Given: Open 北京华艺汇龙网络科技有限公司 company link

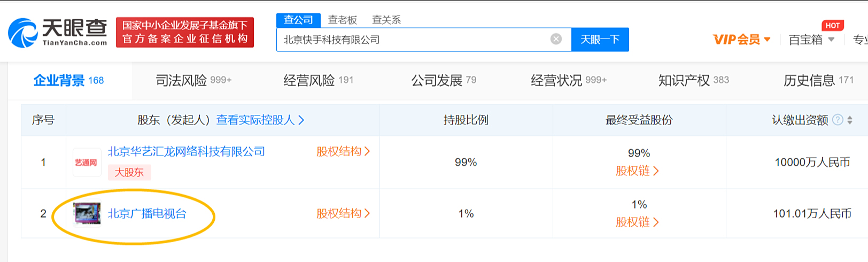Looking at the screenshot, I should [x=187, y=152].
